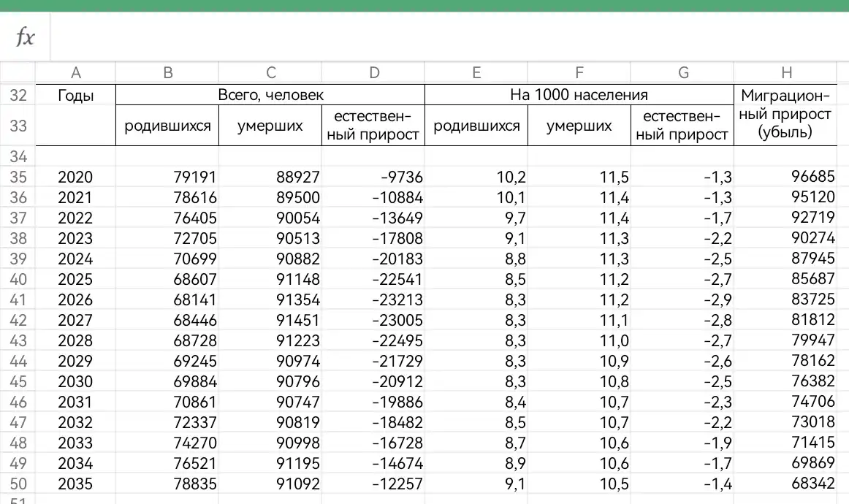Click cell with value 9,7

(476, 218)
